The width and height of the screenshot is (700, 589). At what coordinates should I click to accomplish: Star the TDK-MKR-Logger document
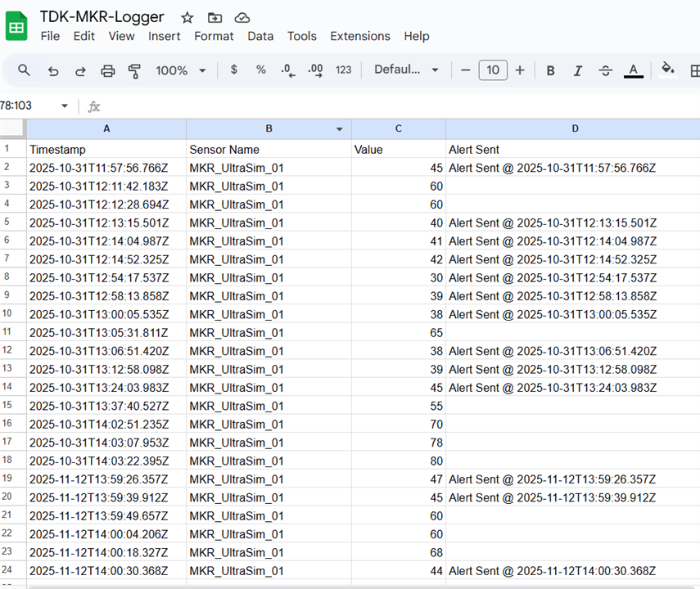187,18
